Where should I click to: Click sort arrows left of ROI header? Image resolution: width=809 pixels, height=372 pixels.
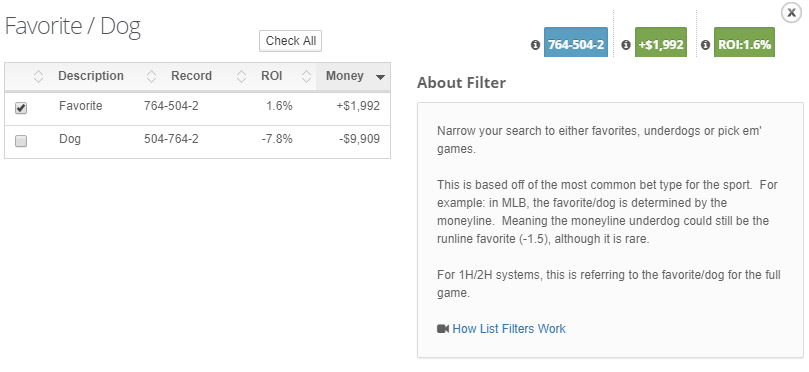241,76
